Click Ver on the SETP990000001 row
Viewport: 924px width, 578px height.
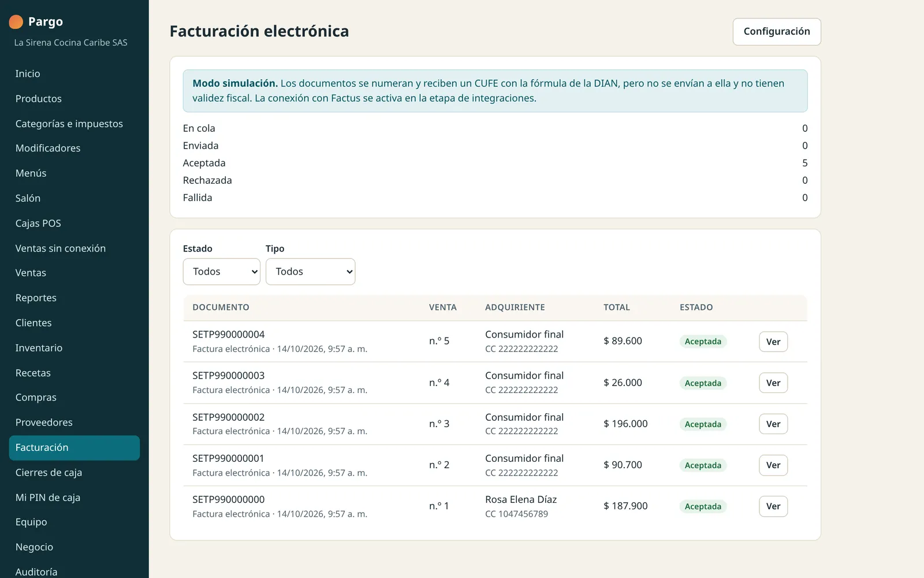point(773,465)
